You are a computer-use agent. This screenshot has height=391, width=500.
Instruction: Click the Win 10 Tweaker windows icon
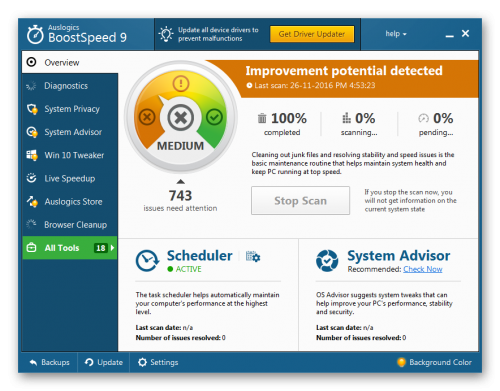(x=32, y=155)
